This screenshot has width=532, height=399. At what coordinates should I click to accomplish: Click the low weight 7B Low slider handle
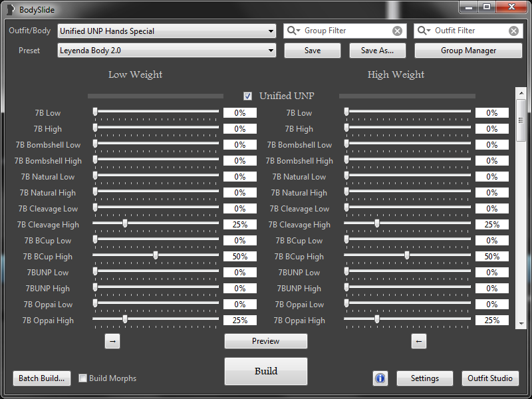95,112
